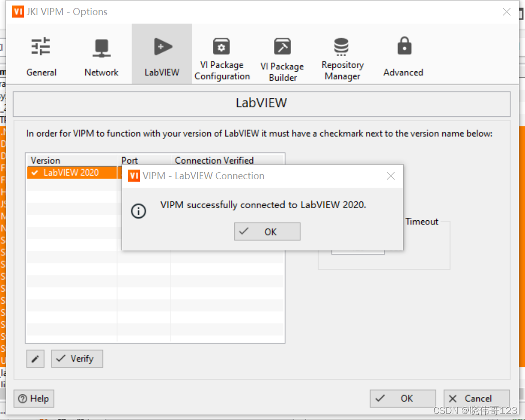Cancel the Options window
525x420 pixels.
point(476,398)
